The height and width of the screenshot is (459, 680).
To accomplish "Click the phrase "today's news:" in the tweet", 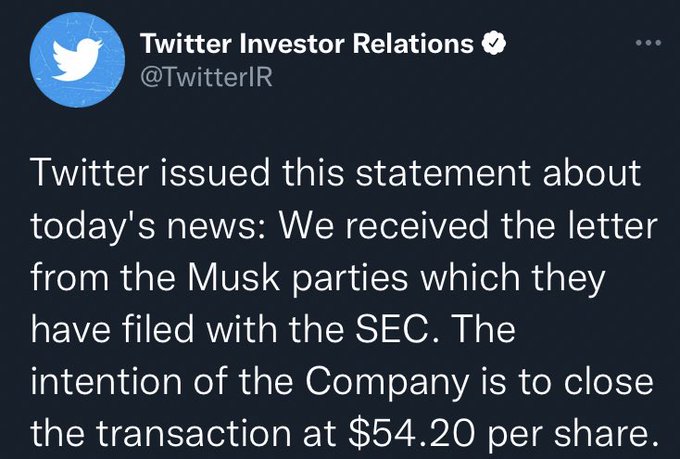I will point(144,227).
